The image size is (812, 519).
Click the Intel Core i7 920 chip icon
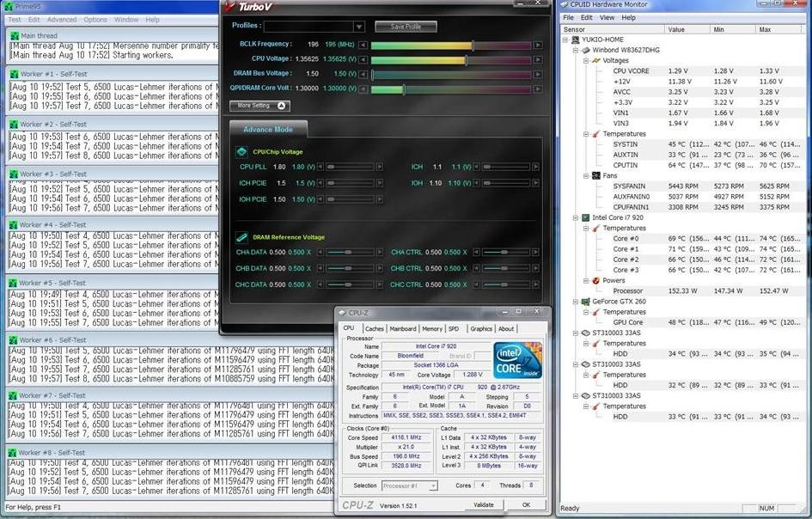pyautogui.click(x=585, y=217)
